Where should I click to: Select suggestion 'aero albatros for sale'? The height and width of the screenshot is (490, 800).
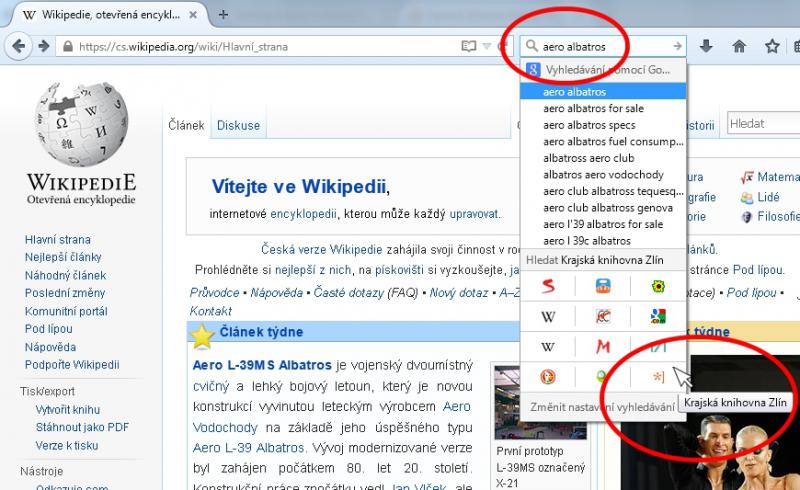click(x=593, y=108)
